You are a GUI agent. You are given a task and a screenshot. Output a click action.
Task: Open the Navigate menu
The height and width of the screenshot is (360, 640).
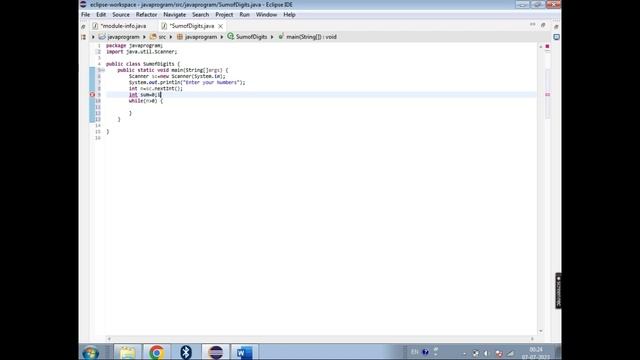(174, 15)
